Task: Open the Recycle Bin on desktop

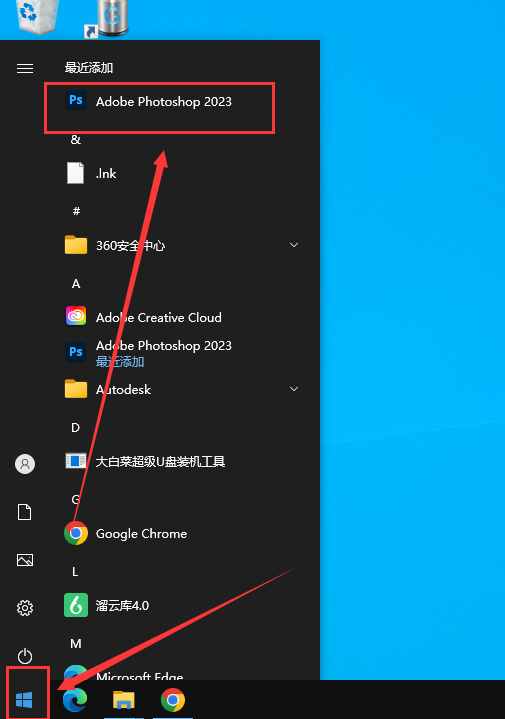Action: click(38, 17)
